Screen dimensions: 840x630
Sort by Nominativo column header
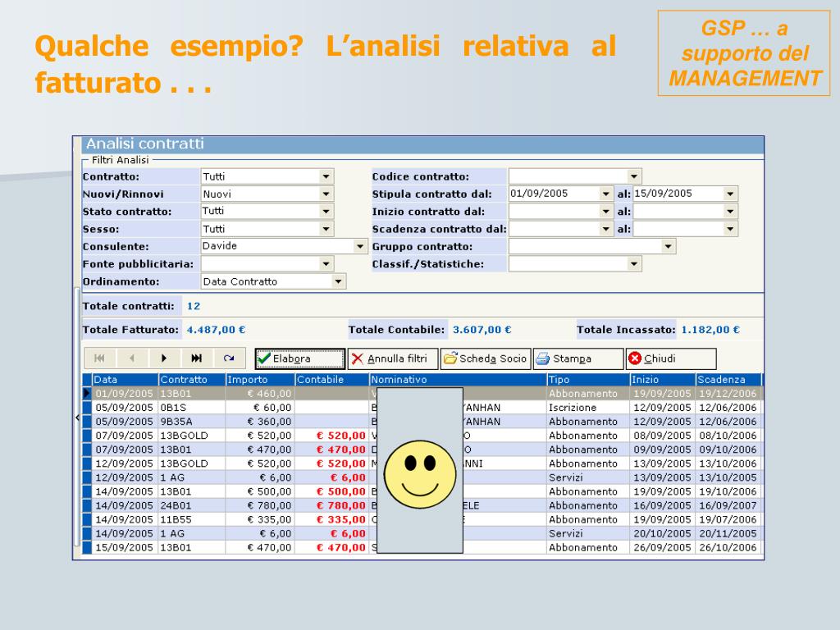tap(458, 379)
